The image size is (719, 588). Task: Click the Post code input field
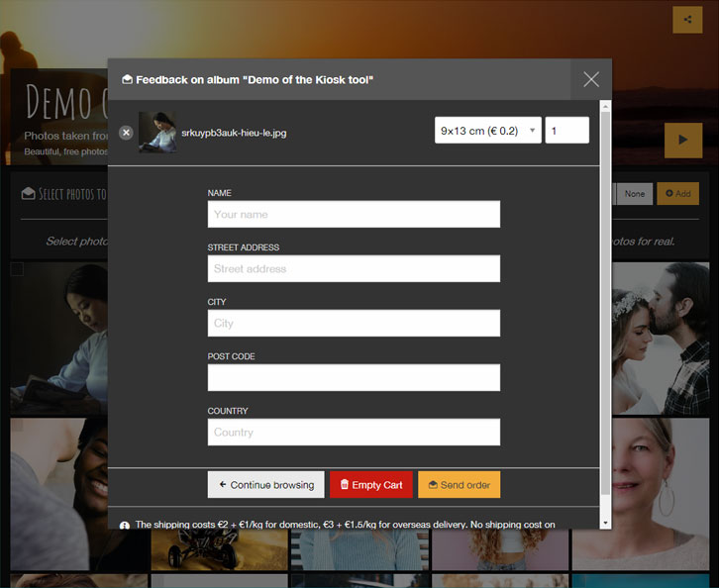pos(354,377)
